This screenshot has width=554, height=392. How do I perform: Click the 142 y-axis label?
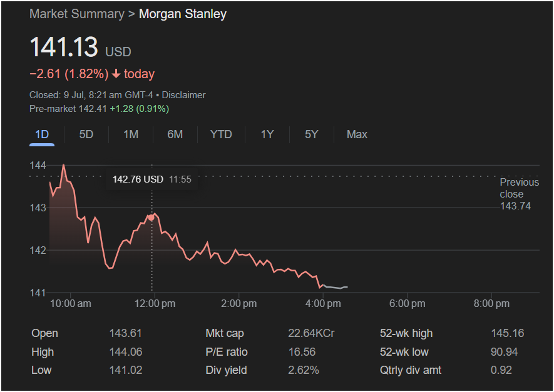[x=38, y=250]
